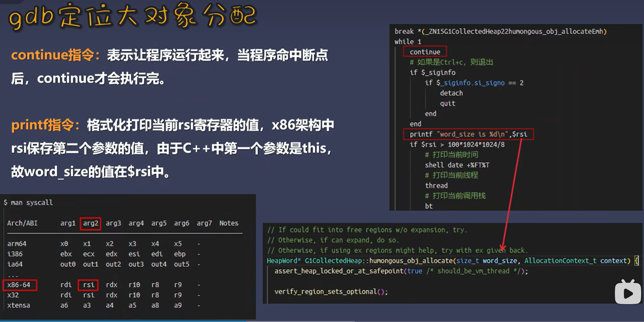Click the Bilibili play button icon
Viewport: 644px width, 322px height.
[x=628, y=293]
